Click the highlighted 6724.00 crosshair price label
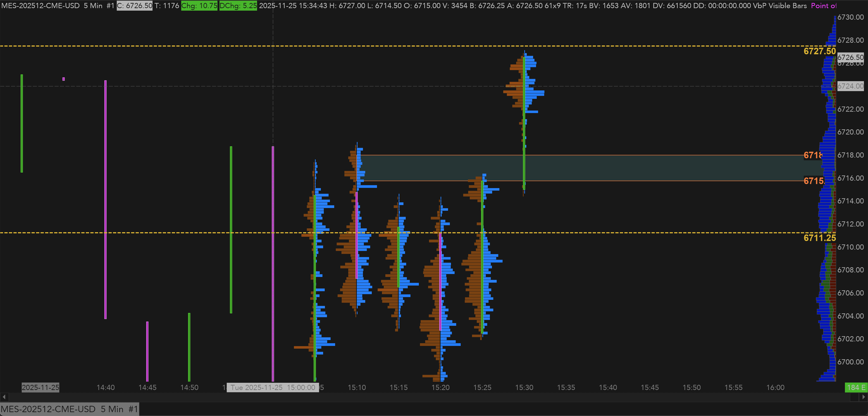Image resolution: width=868 pixels, height=416 pixels. point(850,86)
